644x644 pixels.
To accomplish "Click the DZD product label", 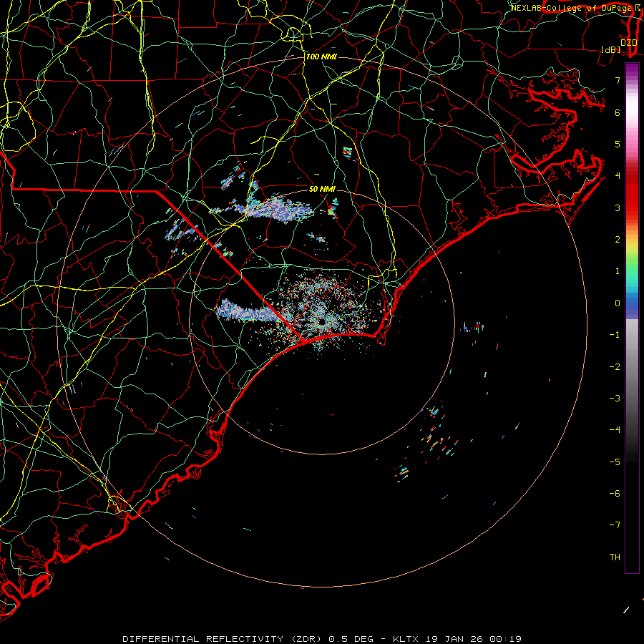I will pos(628,43).
